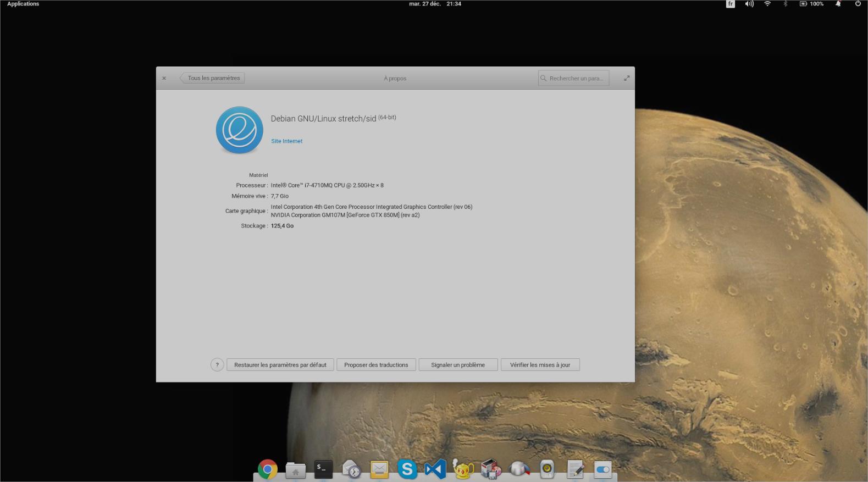868x482 pixels.
Task: Open the session power menu
Action: tap(858, 4)
